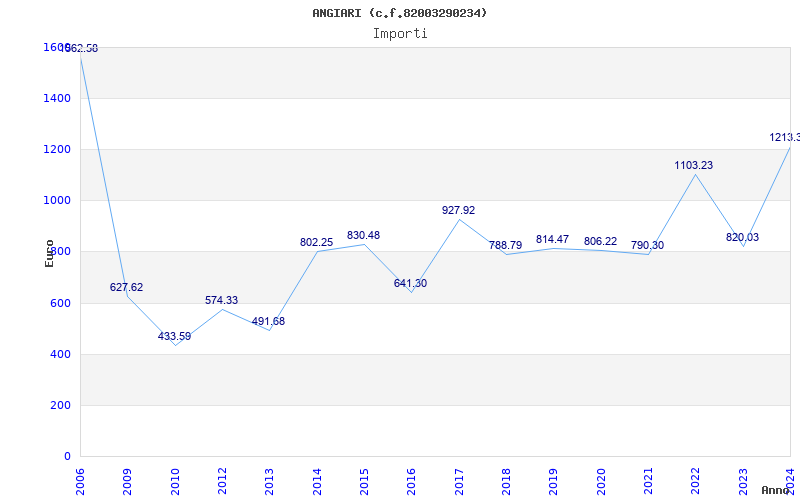Image resolution: width=800 pixels, height=500 pixels.
Task: Select data value 491.68
Action: tap(268, 321)
